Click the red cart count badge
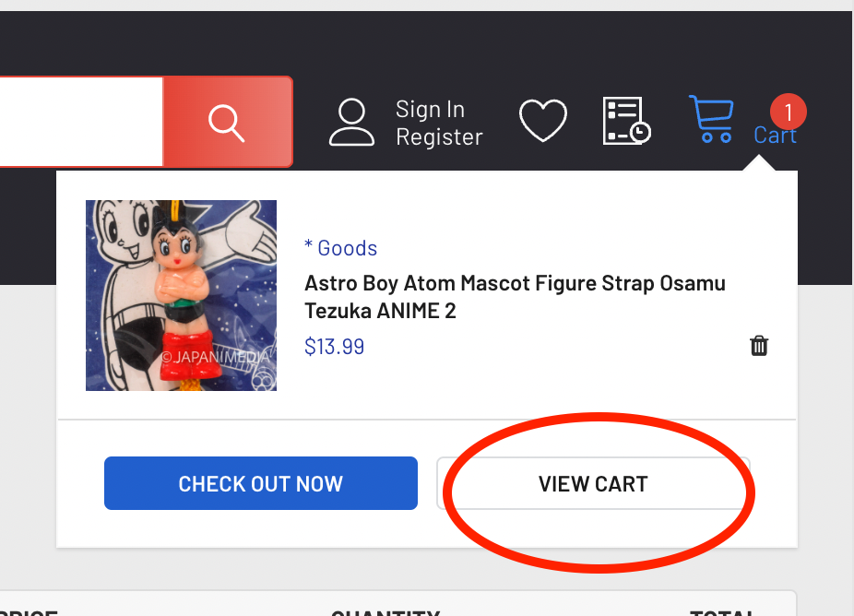The image size is (854, 616). 789,113
